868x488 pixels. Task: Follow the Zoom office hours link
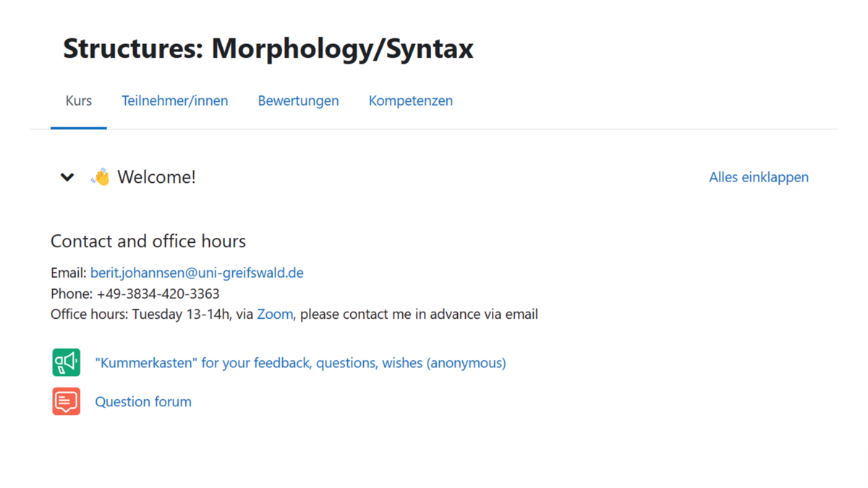pyautogui.click(x=275, y=314)
